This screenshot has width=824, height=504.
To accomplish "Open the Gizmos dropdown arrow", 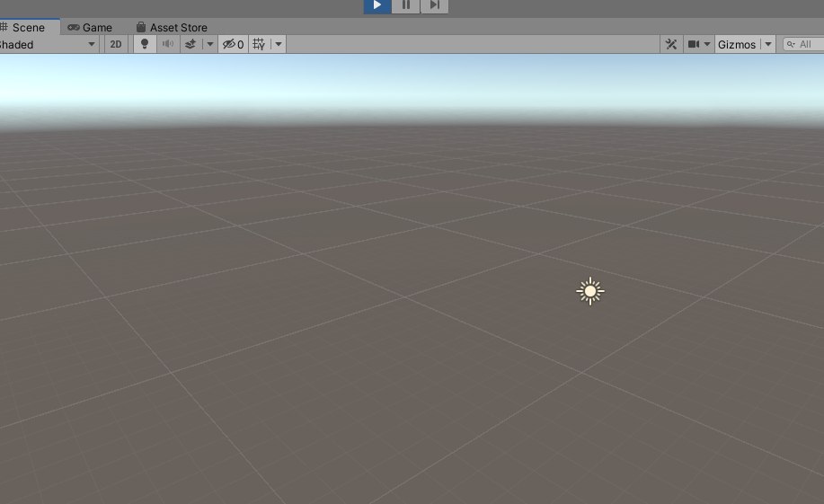I will pos(768,45).
